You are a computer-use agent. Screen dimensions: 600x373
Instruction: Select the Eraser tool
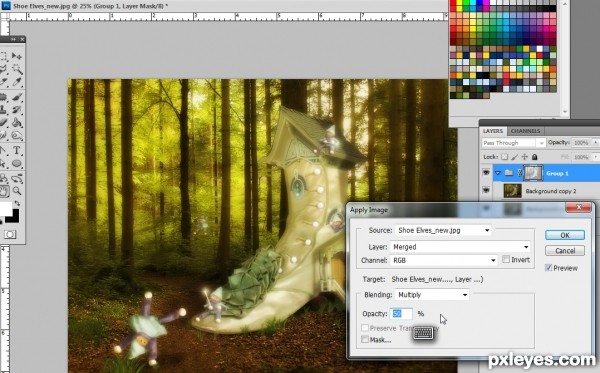[x=3, y=123]
